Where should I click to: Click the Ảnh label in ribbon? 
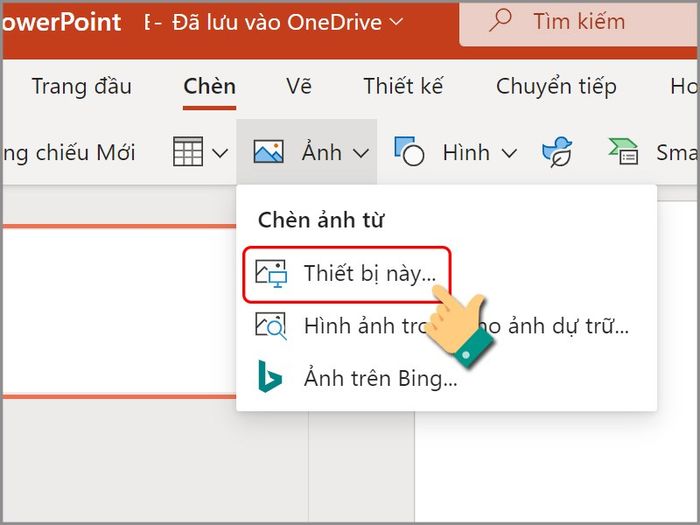pos(321,152)
